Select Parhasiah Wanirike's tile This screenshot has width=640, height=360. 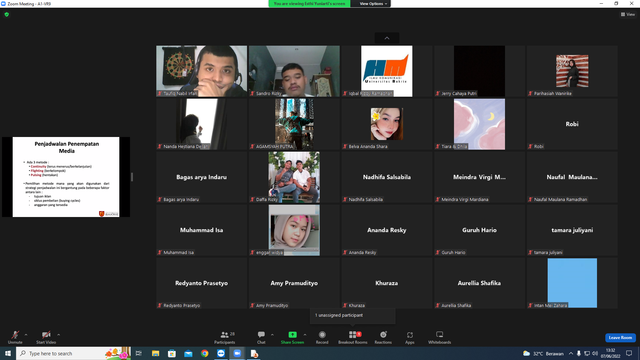pos(572,71)
